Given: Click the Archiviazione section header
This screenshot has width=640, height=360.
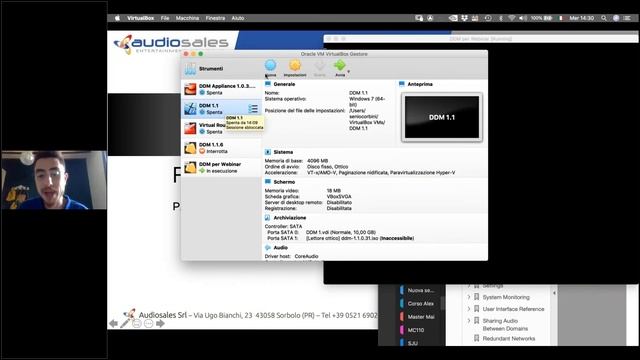Looking at the screenshot, I should pyautogui.click(x=290, y=218).
